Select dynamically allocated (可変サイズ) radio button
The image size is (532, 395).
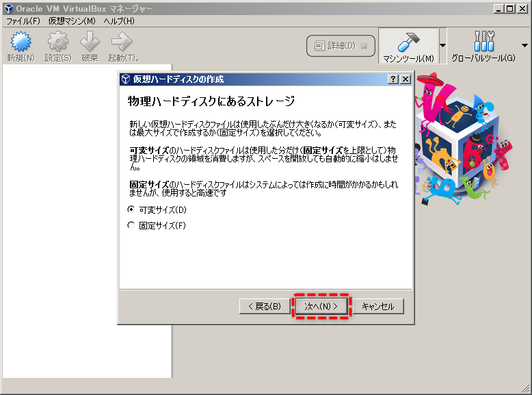click(131, 209)
